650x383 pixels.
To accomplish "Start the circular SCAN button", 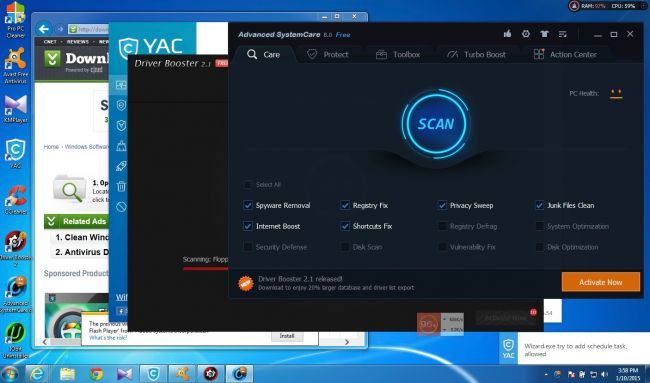I will [x=436, y=124].
